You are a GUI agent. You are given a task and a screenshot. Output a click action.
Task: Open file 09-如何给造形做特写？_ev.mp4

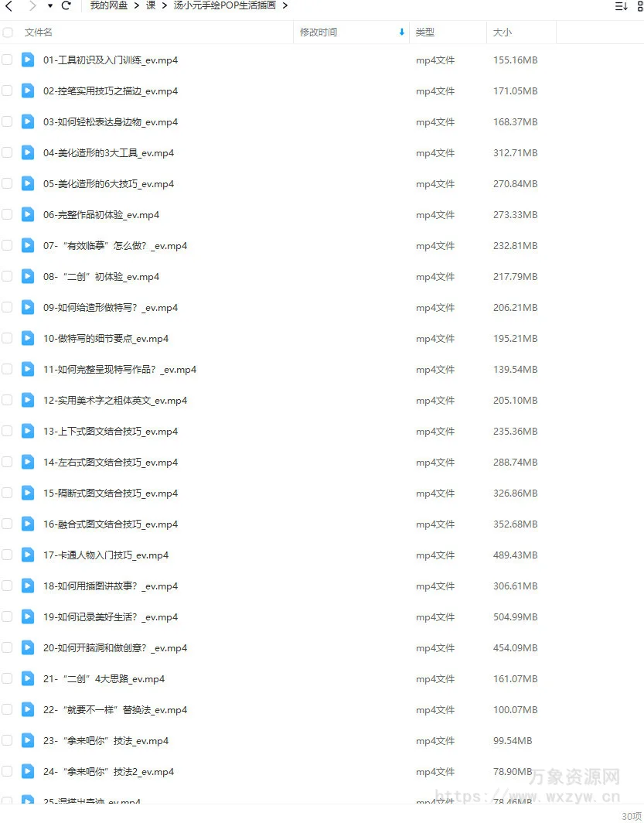point(111,308)
